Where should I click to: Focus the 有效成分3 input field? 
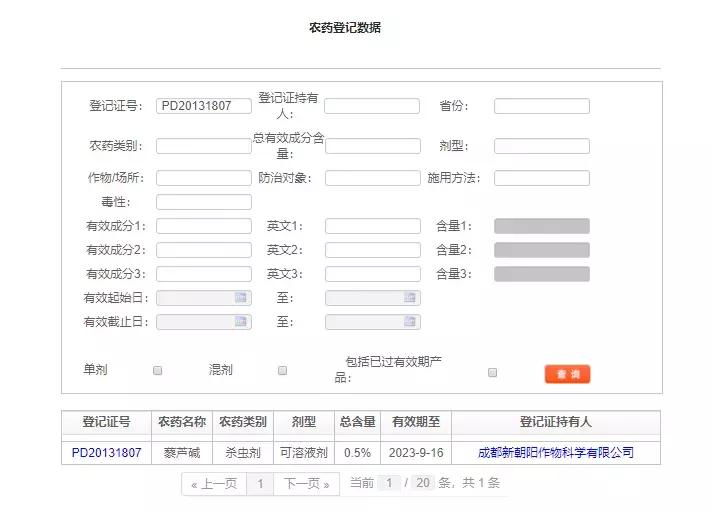point(204,274)
